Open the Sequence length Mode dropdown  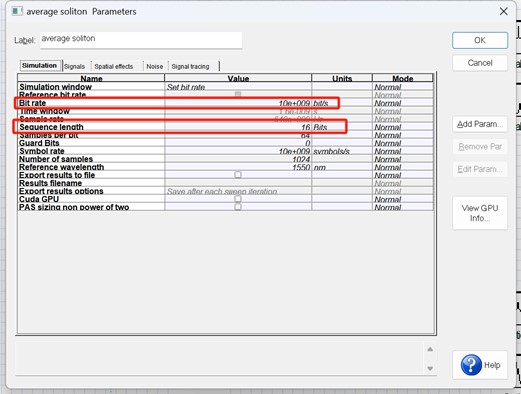pos(403,127)
